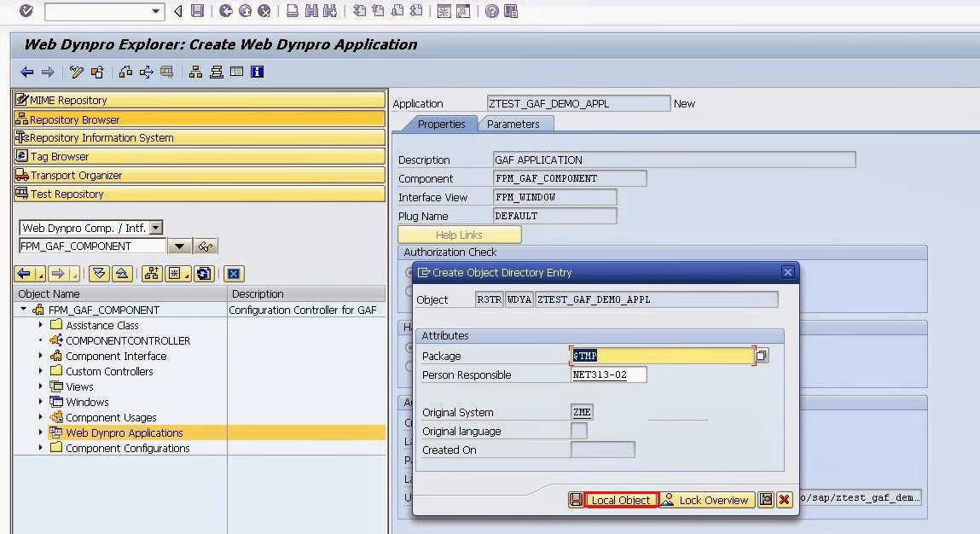Collapse the FPM_GAF_COMPONENT root node
The width and height of the screenshot is (980, 534).
[24, 310]
